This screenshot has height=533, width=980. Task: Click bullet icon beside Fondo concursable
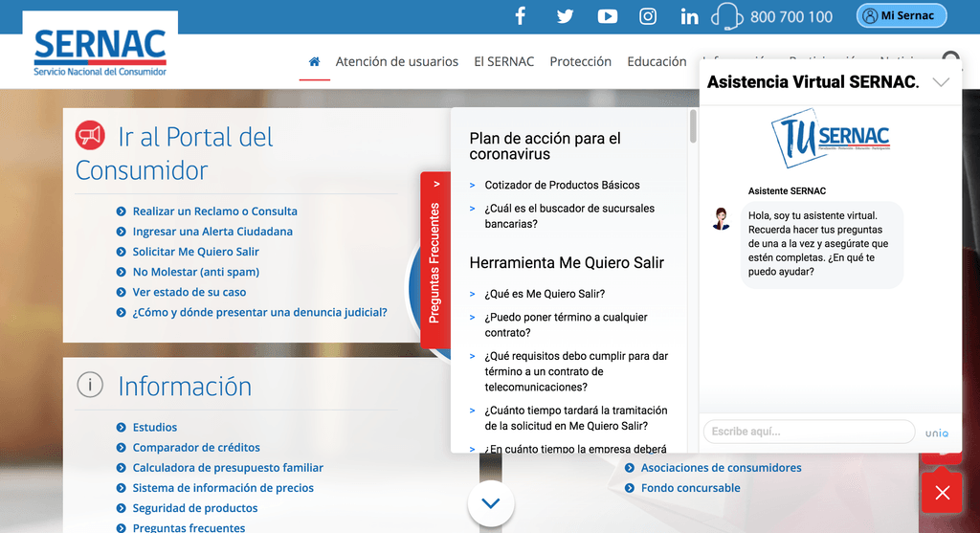[x=630, y=487]
